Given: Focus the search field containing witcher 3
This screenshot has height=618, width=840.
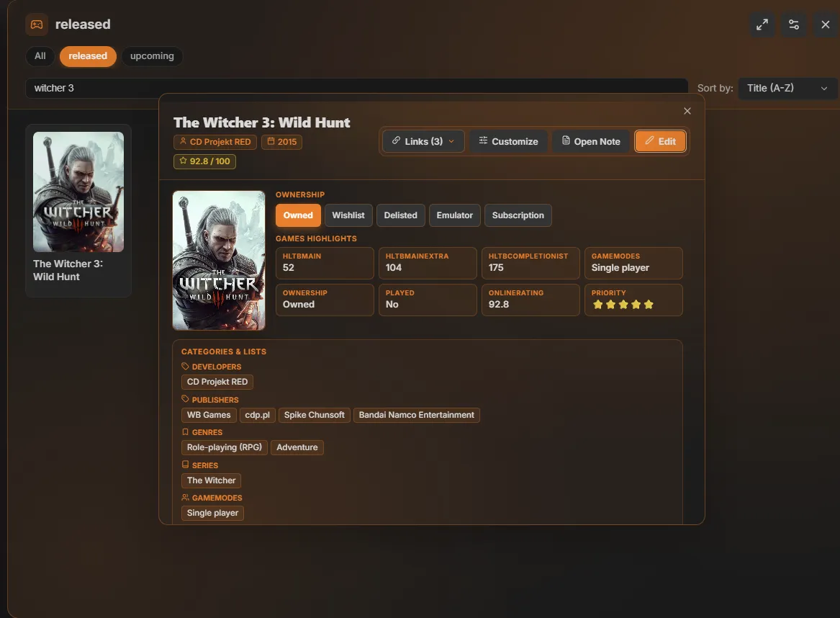Looking at the screenshot, I should (x=356, y=88).
